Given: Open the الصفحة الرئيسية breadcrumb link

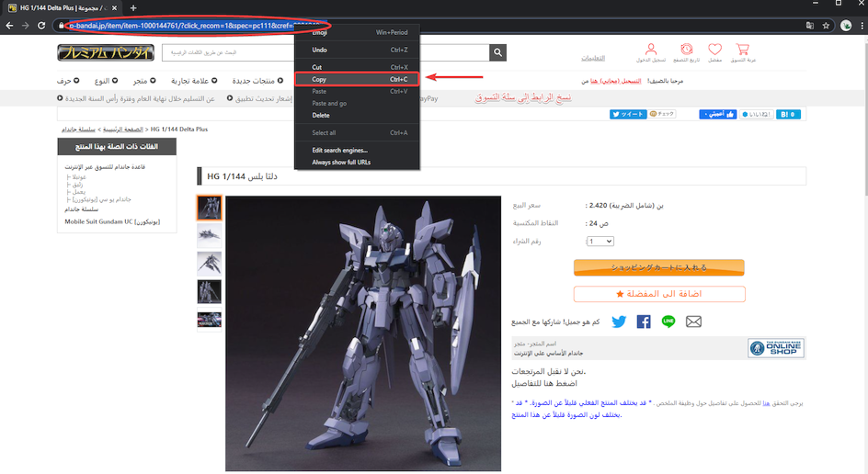Looking at the screenshot, I should point(123,130).
